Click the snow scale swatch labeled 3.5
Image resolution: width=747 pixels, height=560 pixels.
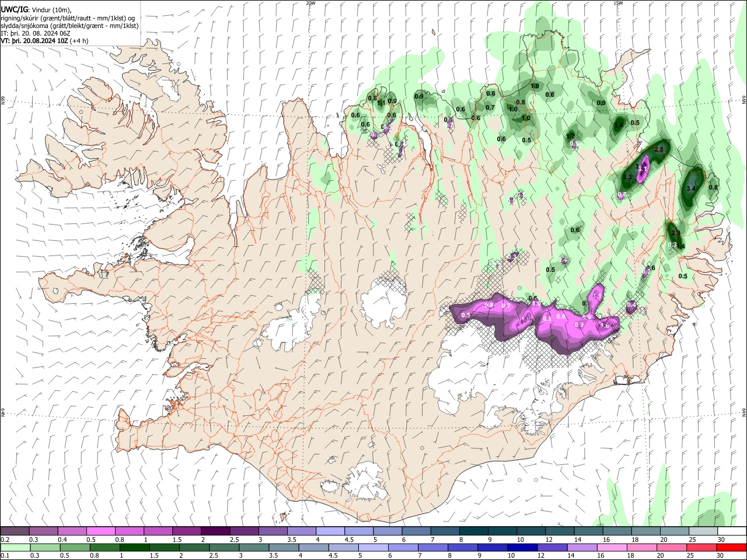pos(301,531)
